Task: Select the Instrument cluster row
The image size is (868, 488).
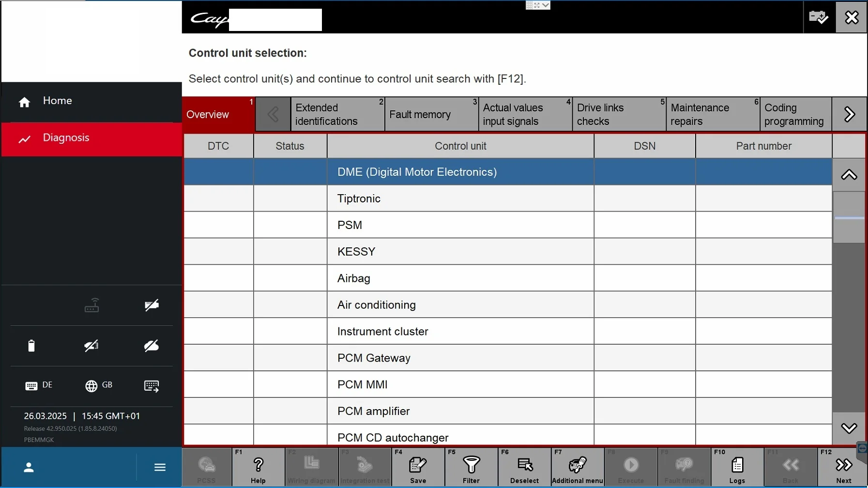Action: point(508,332)
